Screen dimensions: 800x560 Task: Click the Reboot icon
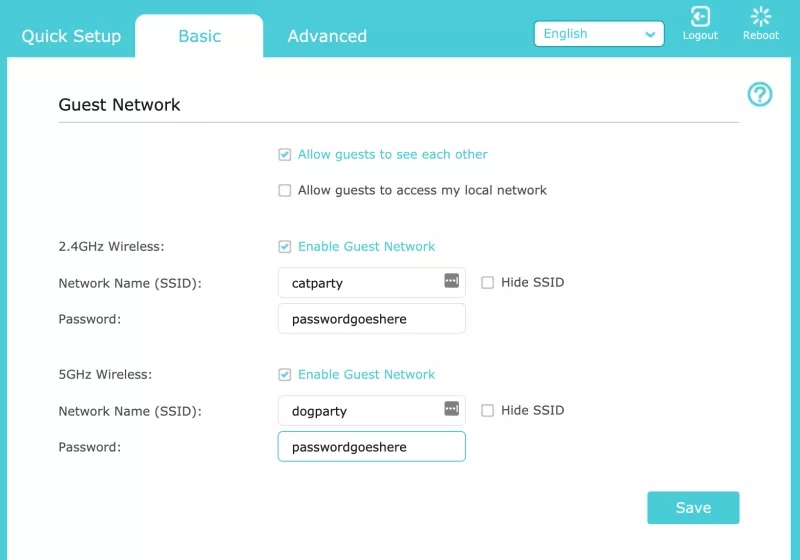coord(761,16)
